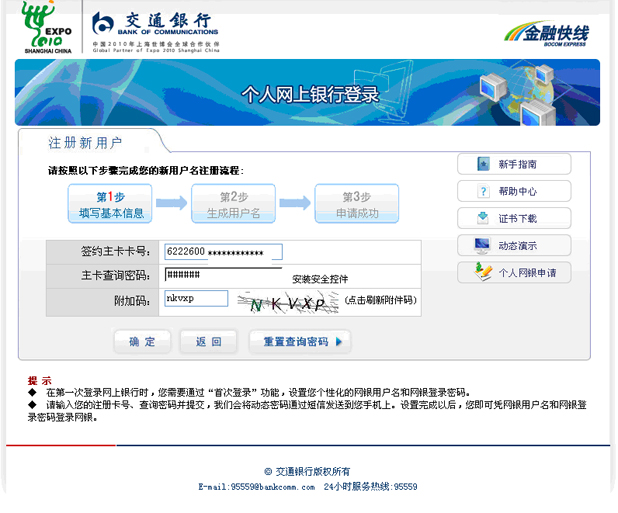Viewport: 618px width, 513px height.
Task: Focus the 签约主卡卡号 card number field
Action: pyautogui.click(x=223, y=252)
